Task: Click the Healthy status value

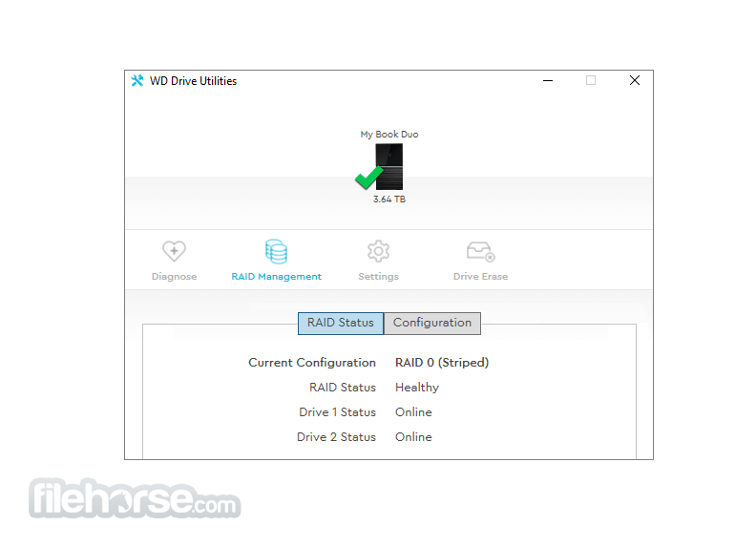Action: point(417,388)
